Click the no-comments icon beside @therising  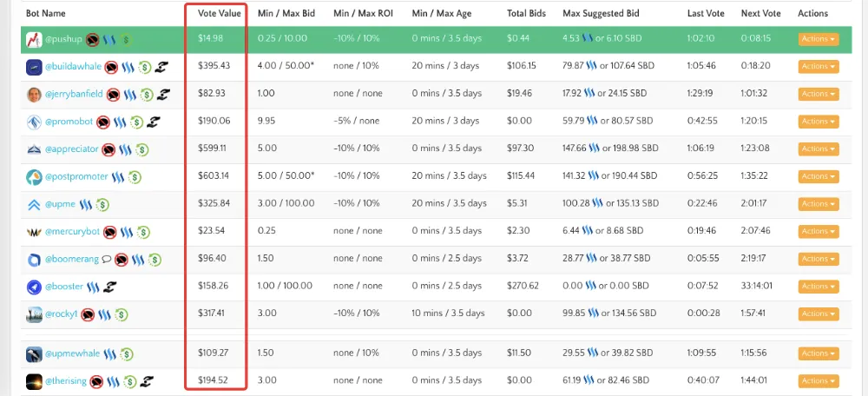pos(97,381)
